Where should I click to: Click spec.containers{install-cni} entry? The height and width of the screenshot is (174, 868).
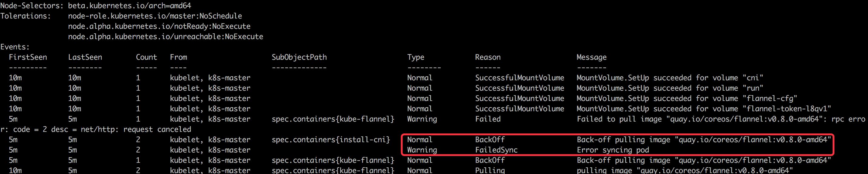click(x=330, y=140)
